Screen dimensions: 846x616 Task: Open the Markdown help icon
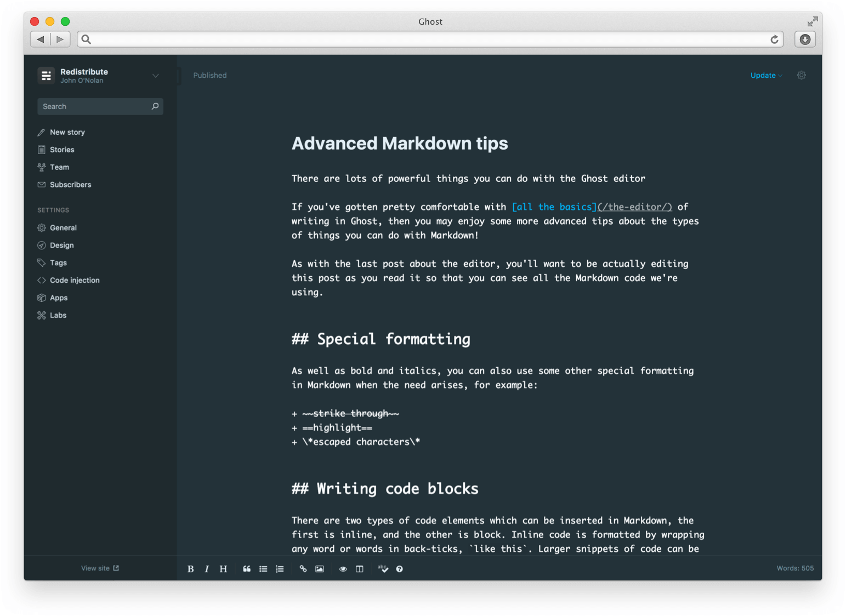tap(400, 569)
